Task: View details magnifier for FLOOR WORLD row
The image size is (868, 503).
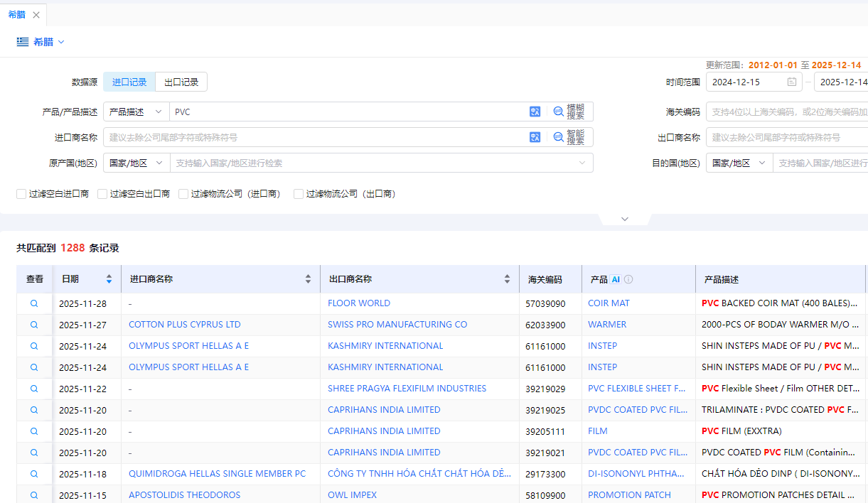Action: pyautogui.click(x=34, y=303)
